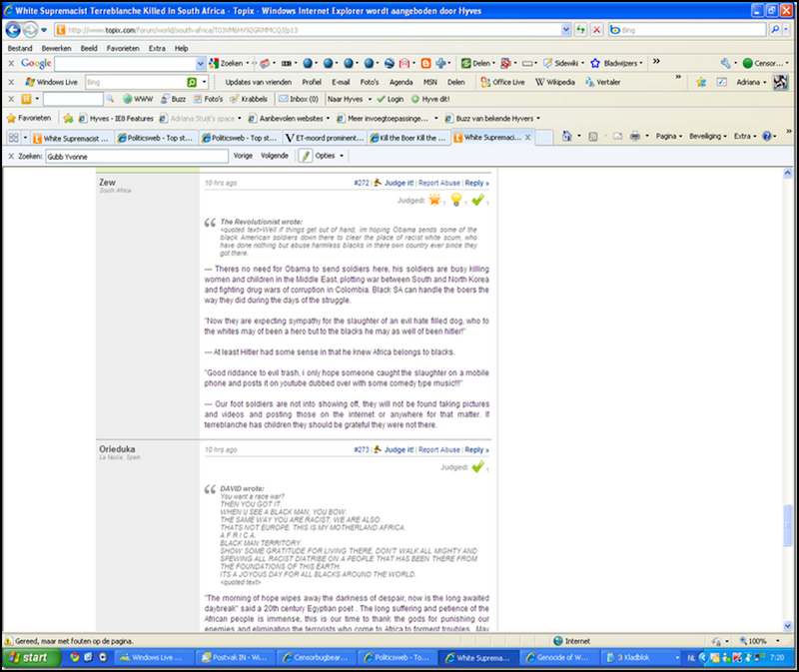This screenshot has height=672, width=799.
Task: Switch to Censorbugbear taskbar window
Action: pyautogui.click(x=316, y=658)
